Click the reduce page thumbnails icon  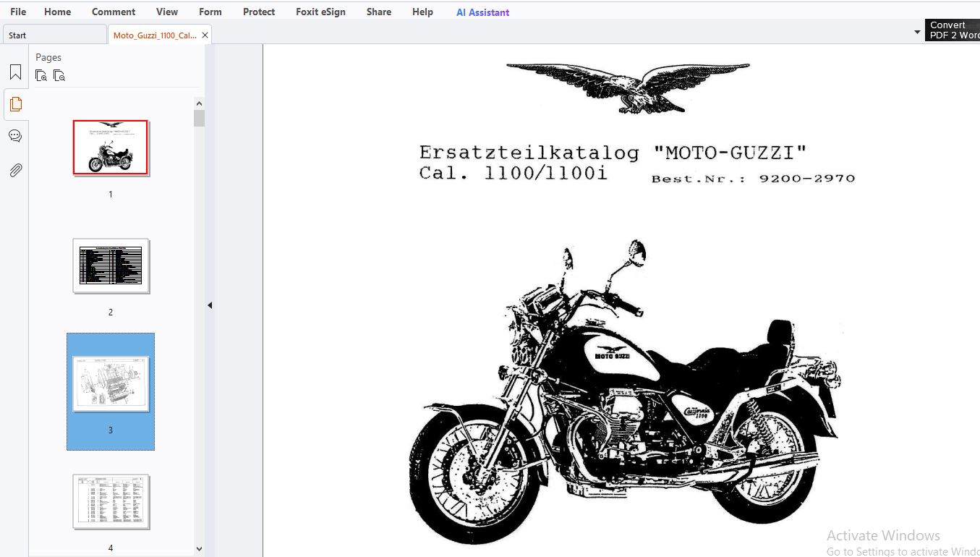(59, 75)
